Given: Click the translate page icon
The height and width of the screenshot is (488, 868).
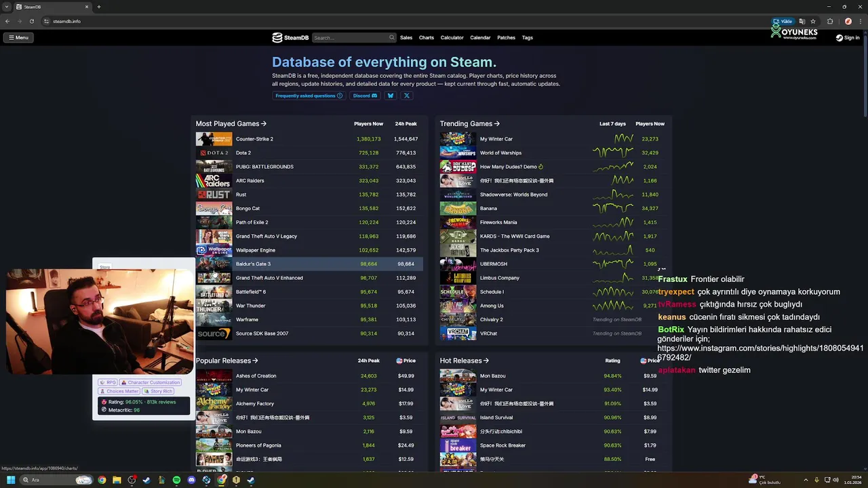Looking at the screenshot, I should pyautogui.click(x=802, y=21).
